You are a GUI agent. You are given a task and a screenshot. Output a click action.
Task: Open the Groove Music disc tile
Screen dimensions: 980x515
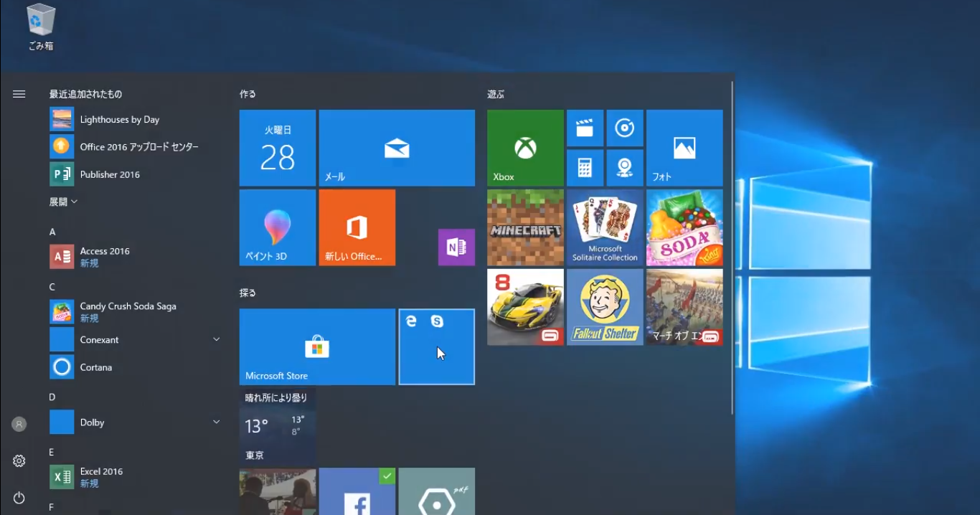tap(625, 128)
